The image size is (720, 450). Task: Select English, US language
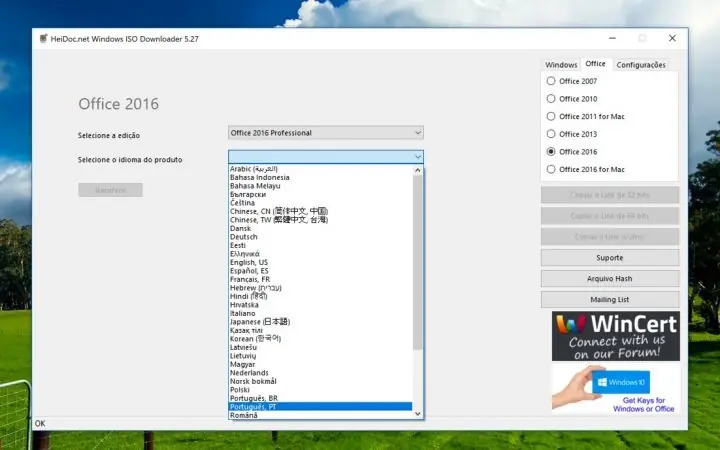coord(321,262)
